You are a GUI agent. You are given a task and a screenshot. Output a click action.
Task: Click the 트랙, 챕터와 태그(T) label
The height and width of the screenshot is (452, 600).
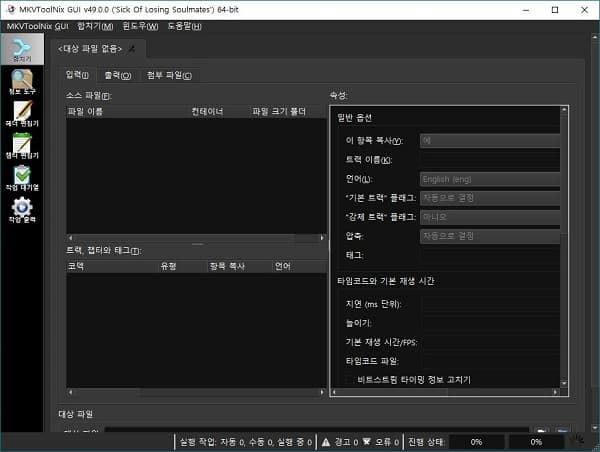pos(104,250)
